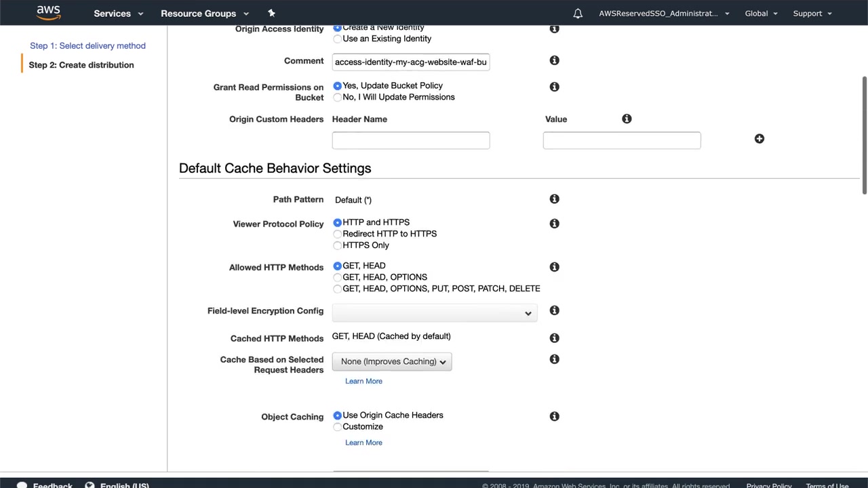Show info for Allowed HTTP Methods
This screenshot has height=488, width=868.
554,267
